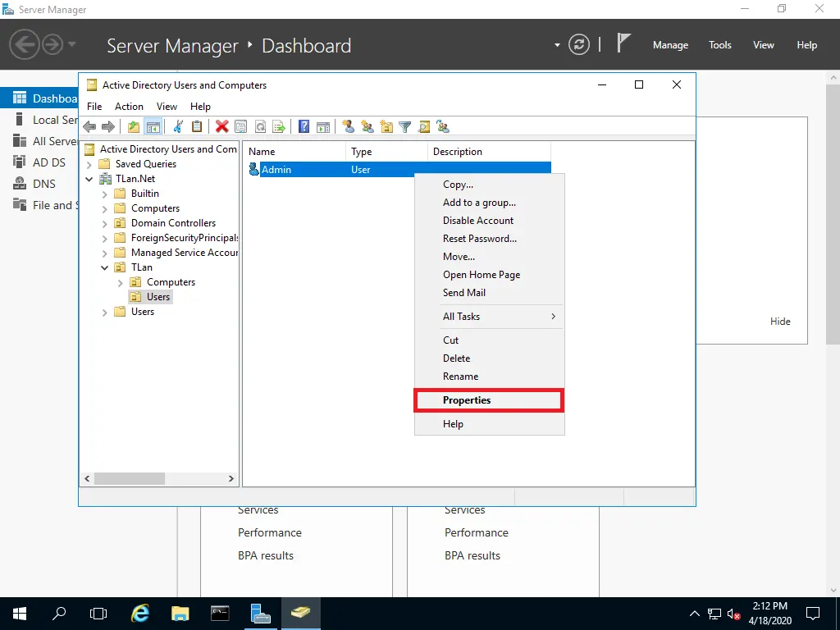Click the Add to group toolbar icon
The width and height of the screenshot is (840, 630).
coord(443,127)
